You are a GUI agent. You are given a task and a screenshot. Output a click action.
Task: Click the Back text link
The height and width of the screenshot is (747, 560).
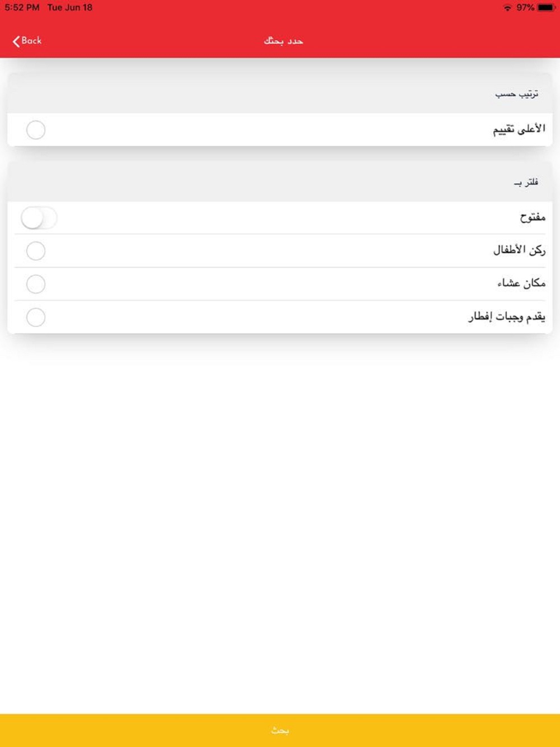click(x=31, y=41)
